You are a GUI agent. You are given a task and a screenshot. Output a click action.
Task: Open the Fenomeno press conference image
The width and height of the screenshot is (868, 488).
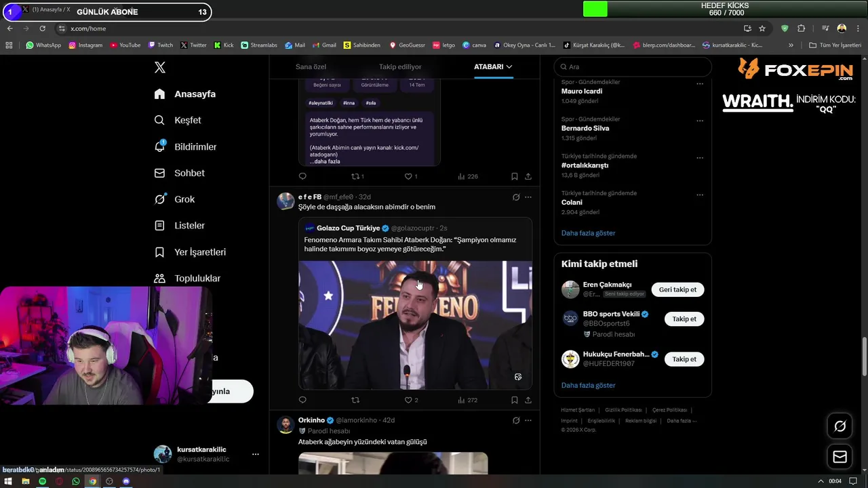[x=415, y=325]
